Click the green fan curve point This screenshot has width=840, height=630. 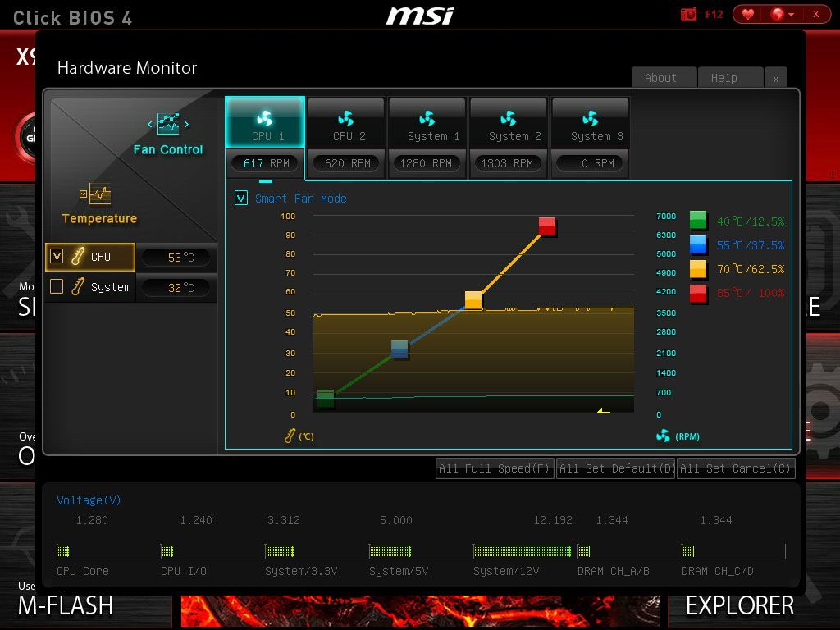[326, 399]
